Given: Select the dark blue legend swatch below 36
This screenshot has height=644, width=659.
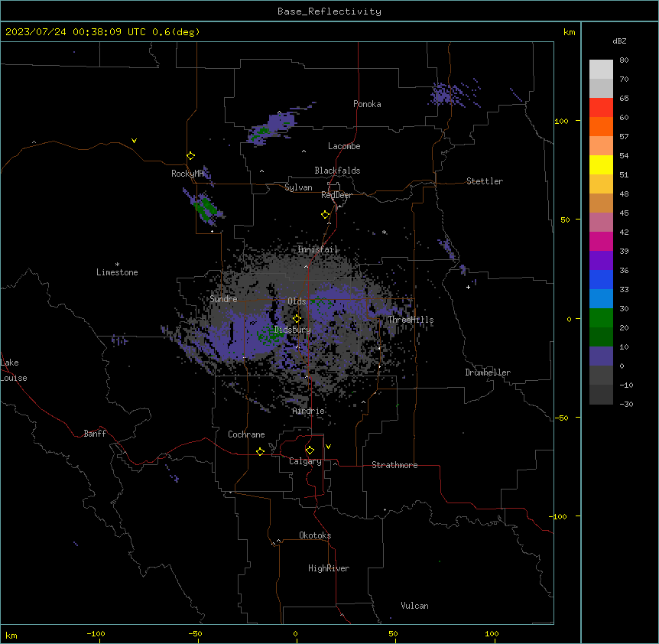Looking at the screenshot, I should pos(601,279).
